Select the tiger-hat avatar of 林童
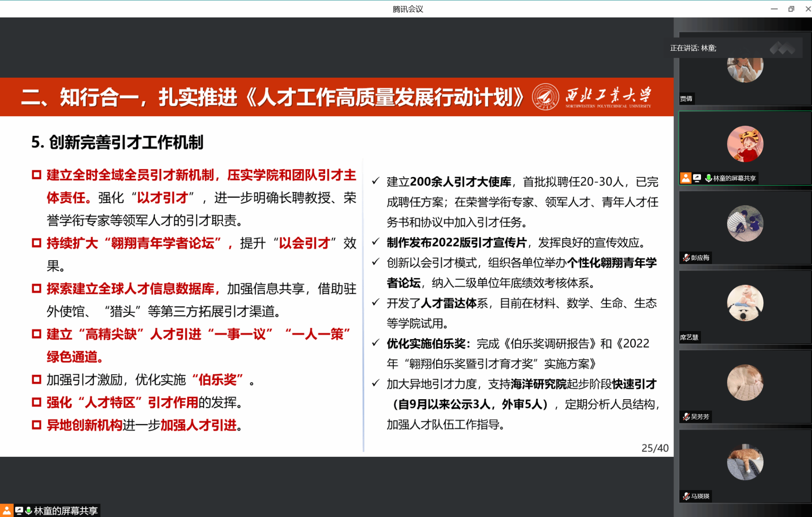 click(745, 144)
